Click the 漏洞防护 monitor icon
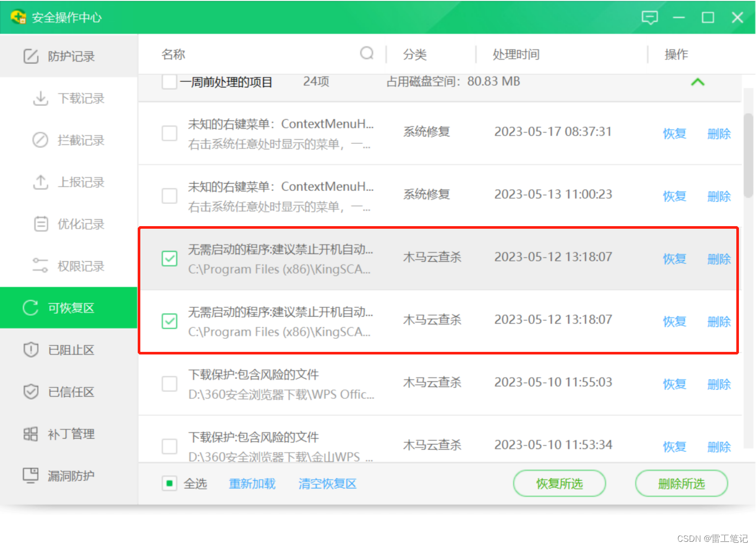Screen dimensions: 756x548 point(31,475)
